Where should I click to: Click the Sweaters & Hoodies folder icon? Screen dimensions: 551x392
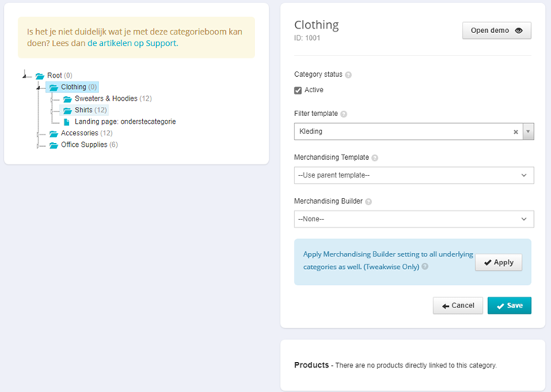(67, 99)
